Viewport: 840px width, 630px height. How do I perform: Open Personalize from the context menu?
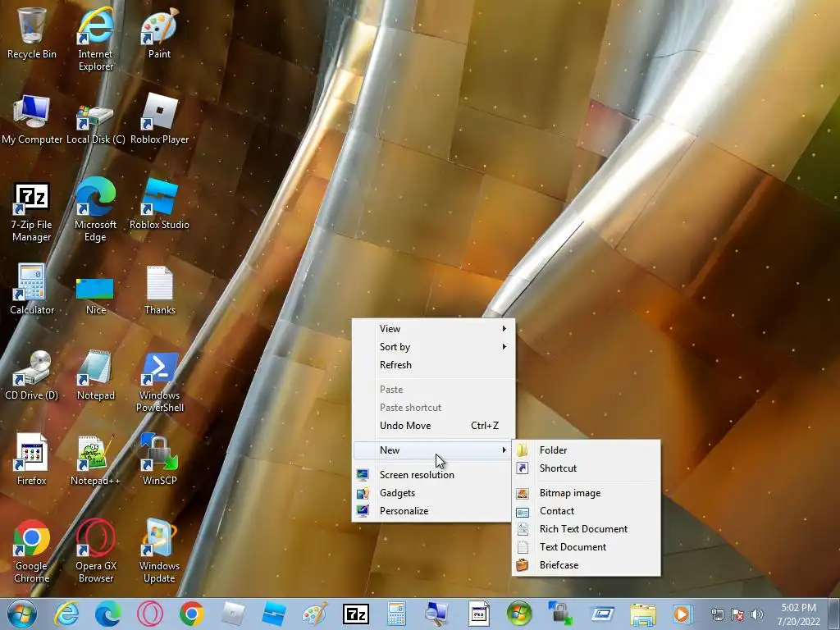point(433,511)
